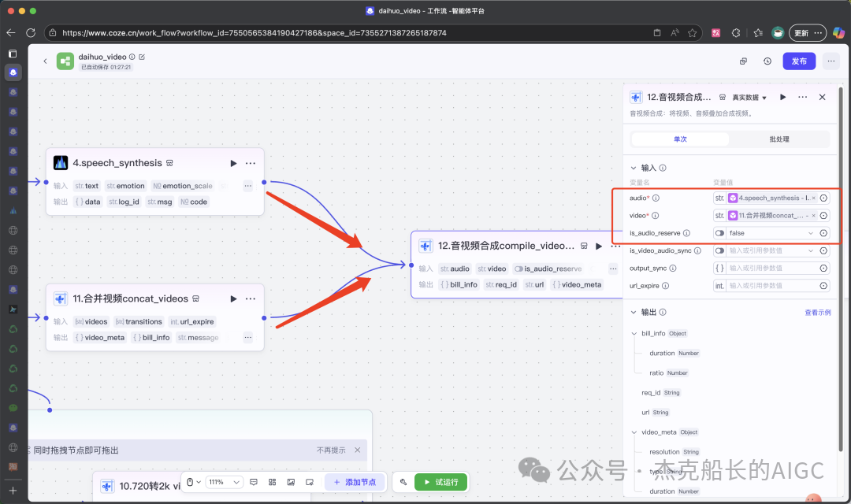Screen dimensions: 851x504
Task: Toggle the is_audio_reserve switch
Action: click(x=719, y=233)
